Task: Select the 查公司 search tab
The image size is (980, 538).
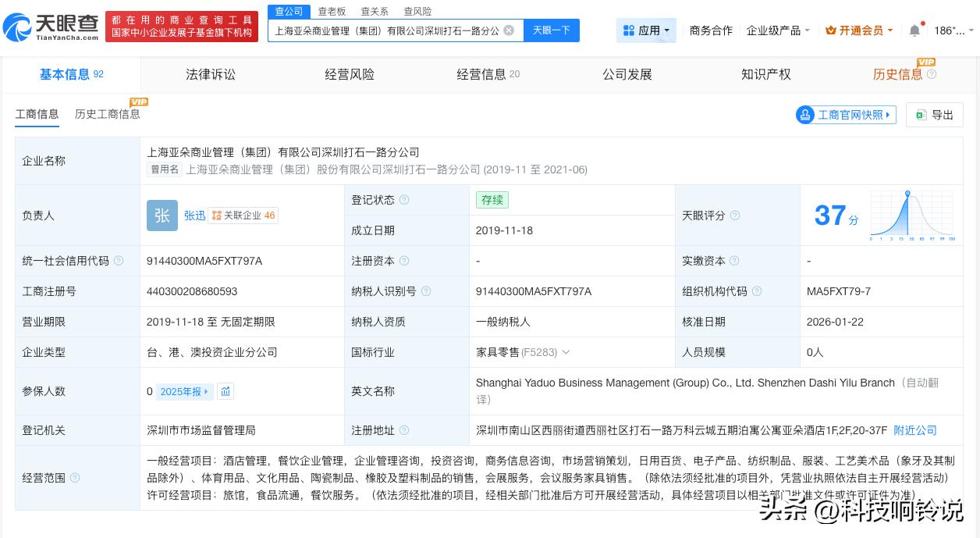Action: (x=289, y=11)
